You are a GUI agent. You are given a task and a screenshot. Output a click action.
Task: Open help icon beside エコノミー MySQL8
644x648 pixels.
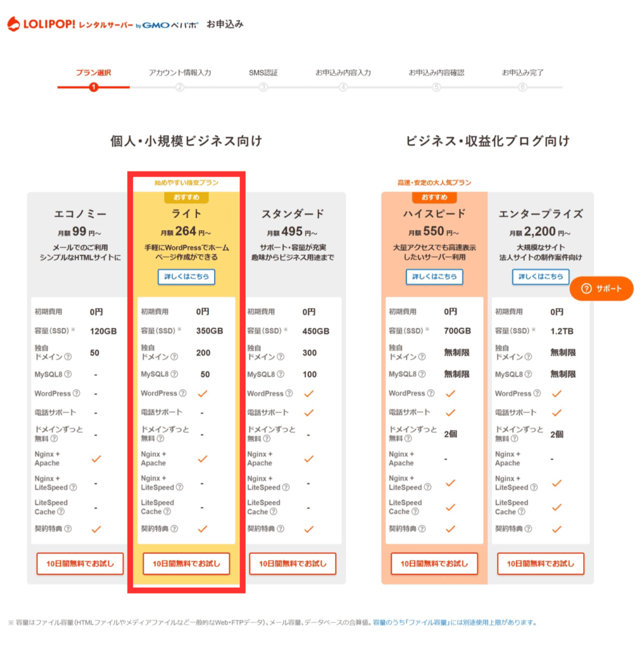[x=68, y=375]
